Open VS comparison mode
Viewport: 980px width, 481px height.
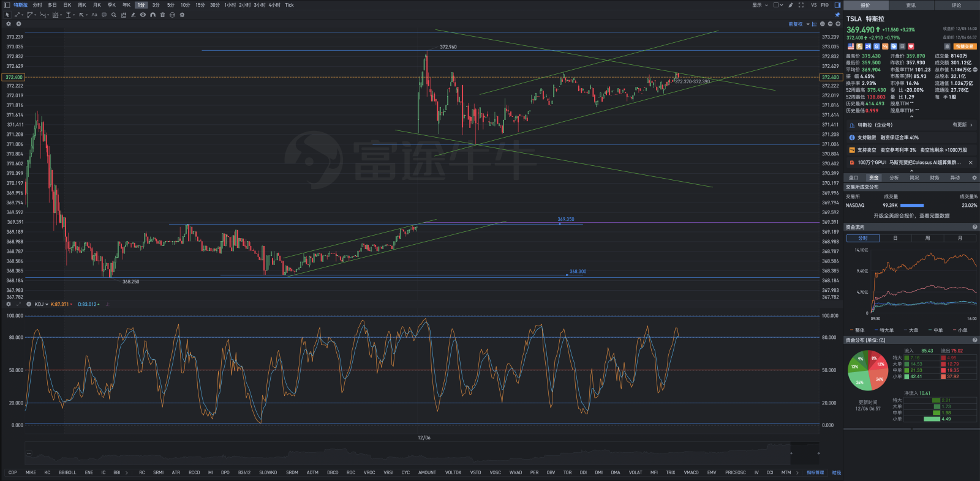[813, 5]
